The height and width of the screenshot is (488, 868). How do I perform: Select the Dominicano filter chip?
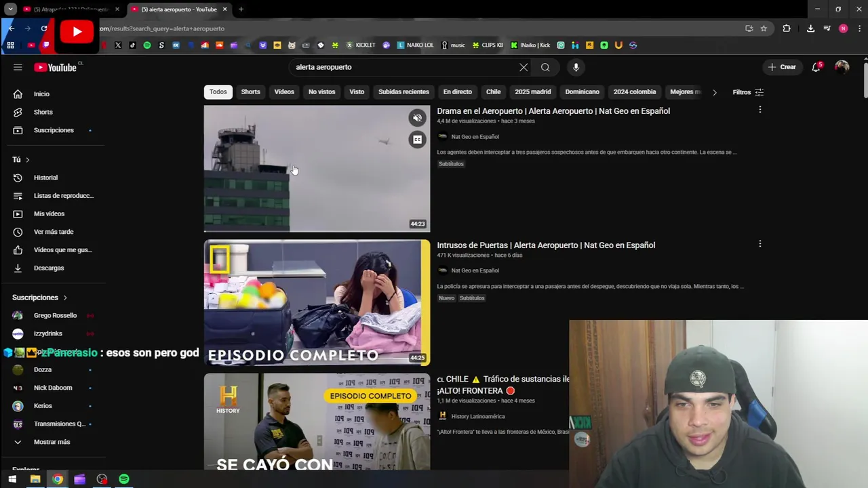(582, 92)
